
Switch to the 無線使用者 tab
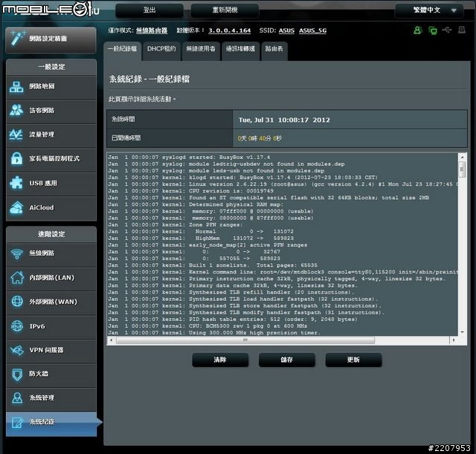click(x=200, y=48)
